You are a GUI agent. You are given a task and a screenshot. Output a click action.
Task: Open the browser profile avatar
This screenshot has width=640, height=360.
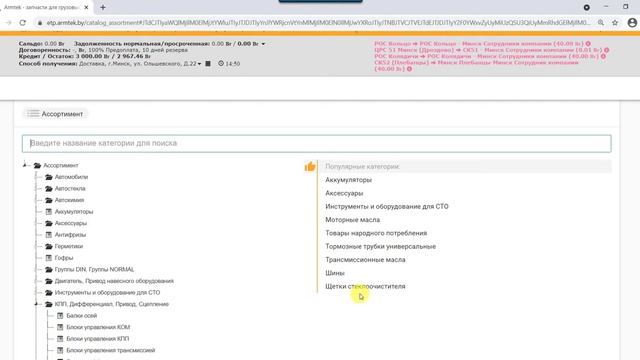(632, 23)
